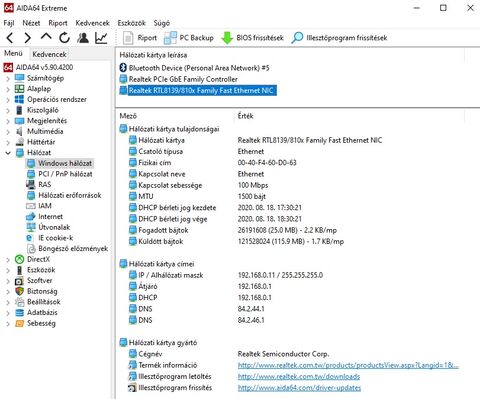Open Illesztőprogram frissítések from toolbar

tap(339, 38)
